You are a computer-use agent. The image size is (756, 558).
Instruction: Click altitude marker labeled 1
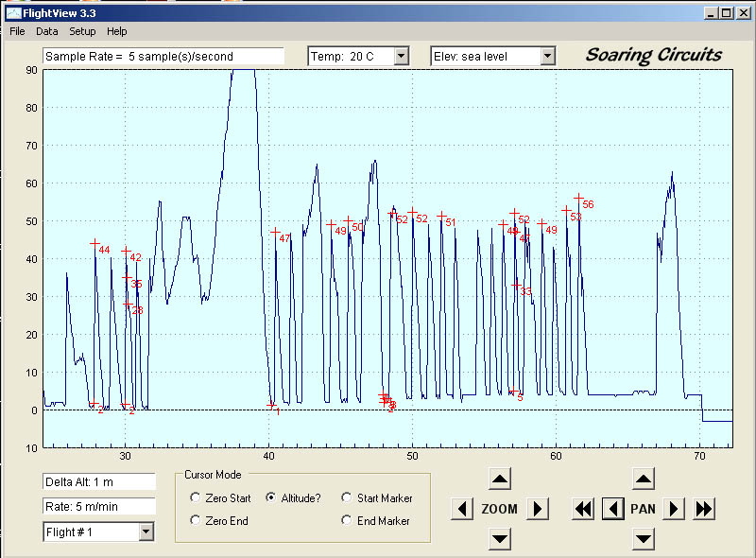click(271, 405)
